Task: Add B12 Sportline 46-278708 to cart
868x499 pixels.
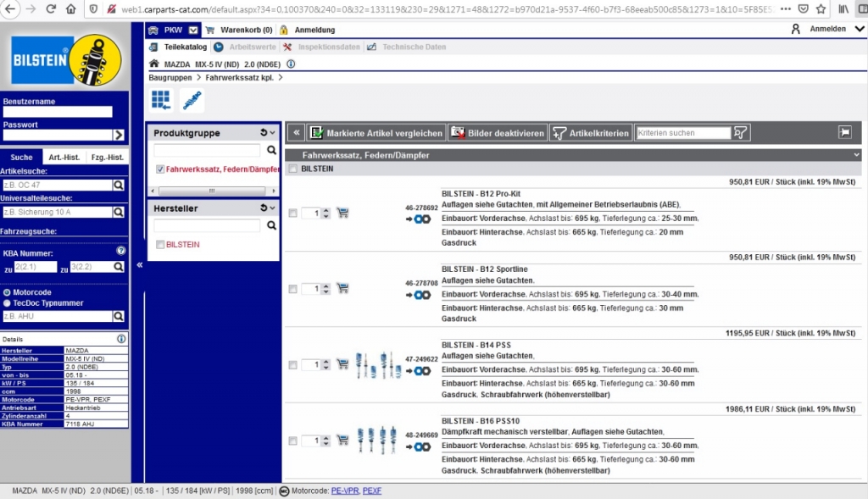Action: click(342, 288)
